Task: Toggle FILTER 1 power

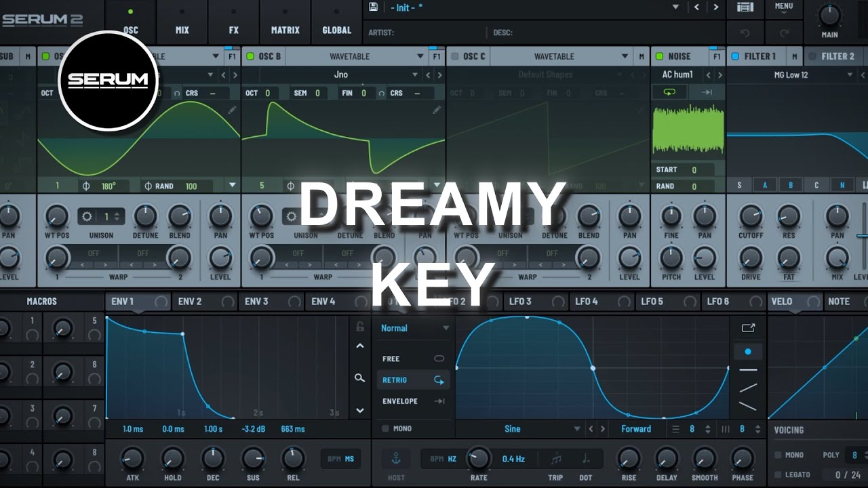Action: click(736, 56)
